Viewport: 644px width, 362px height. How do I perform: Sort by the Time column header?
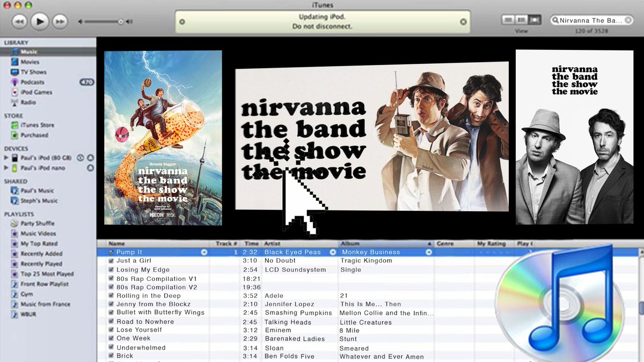(251, 243)
